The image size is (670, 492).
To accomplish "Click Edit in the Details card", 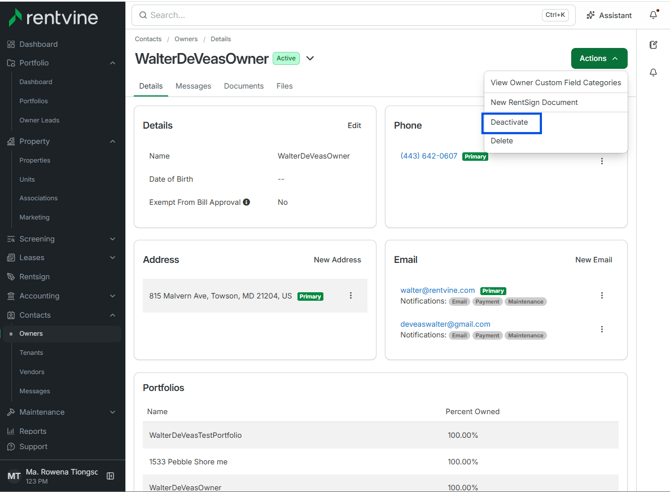I will point(354,125).
